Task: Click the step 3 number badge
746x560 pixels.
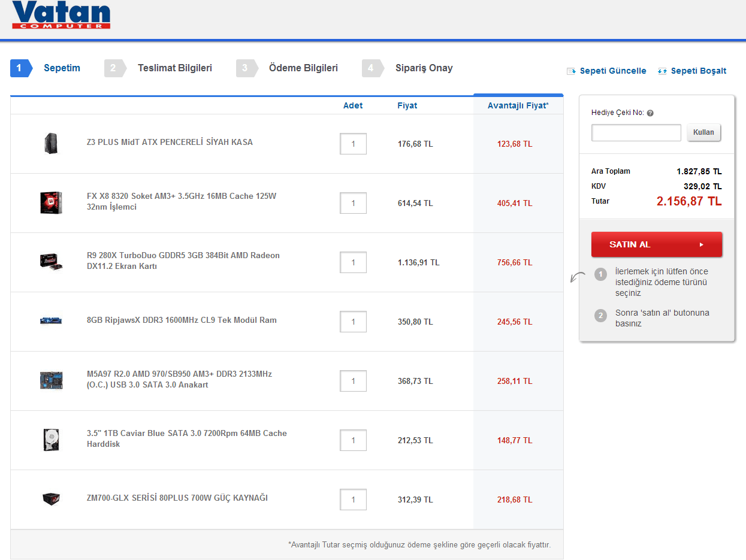Action: tap(246, 68)
